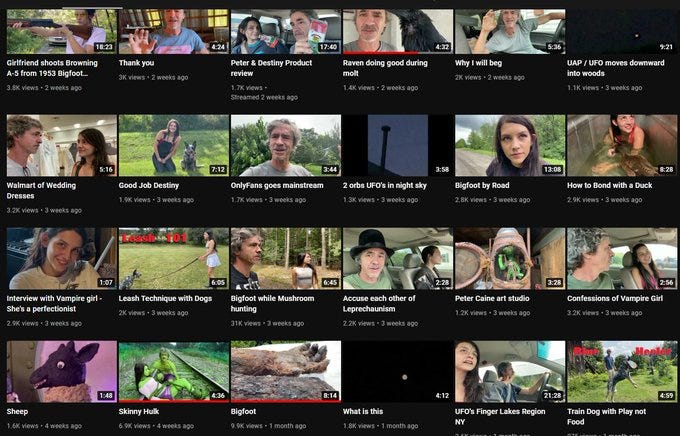
Task: Click the 'Sheep' video title text
Action: pos(17,411)
